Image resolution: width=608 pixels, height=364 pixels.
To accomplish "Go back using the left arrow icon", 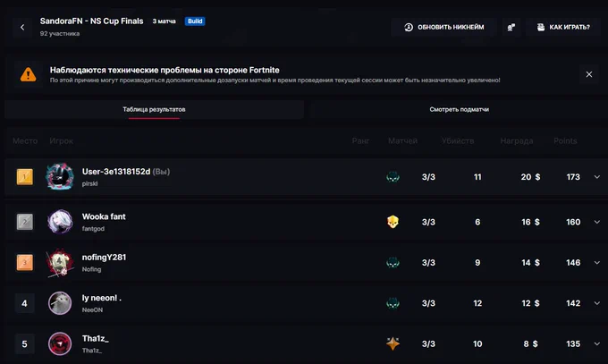I will pyautogui.click(x=22, y=27).
